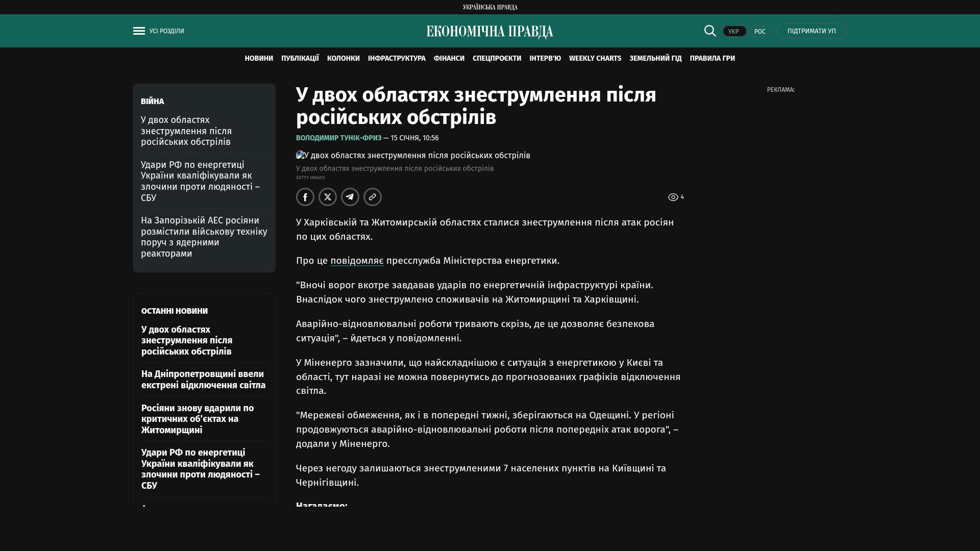Share article on Facebook
This screenshot has width=980, height=551.
click(x=305, y=197)
